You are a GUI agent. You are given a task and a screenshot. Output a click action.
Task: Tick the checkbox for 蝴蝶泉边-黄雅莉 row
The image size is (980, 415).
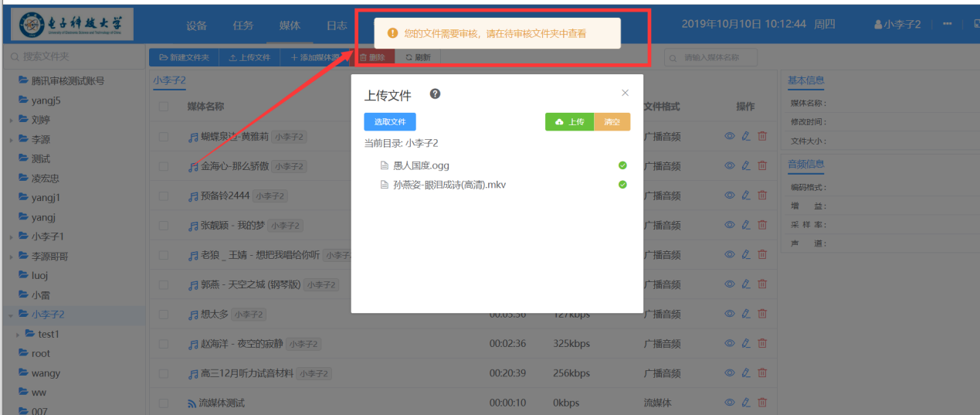point(164,137)
